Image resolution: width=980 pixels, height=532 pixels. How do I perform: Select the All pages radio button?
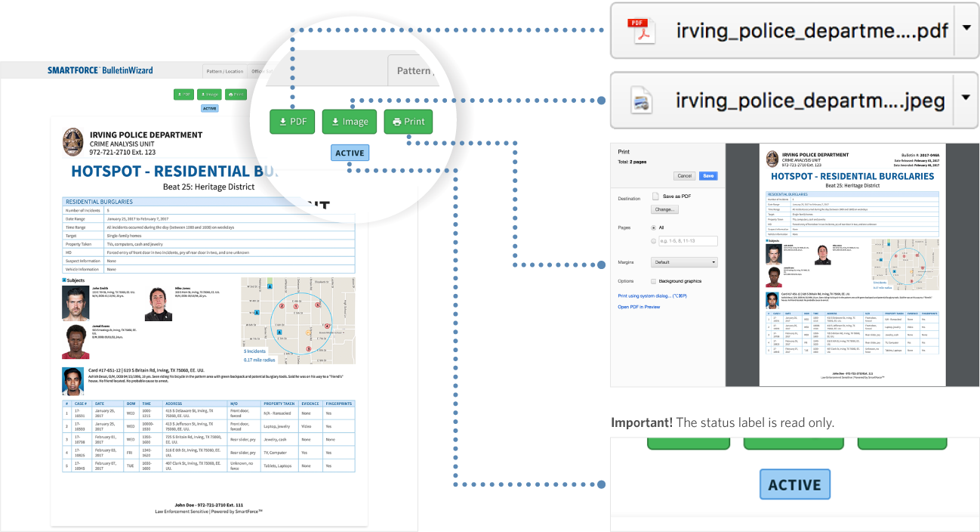[653, 227]
